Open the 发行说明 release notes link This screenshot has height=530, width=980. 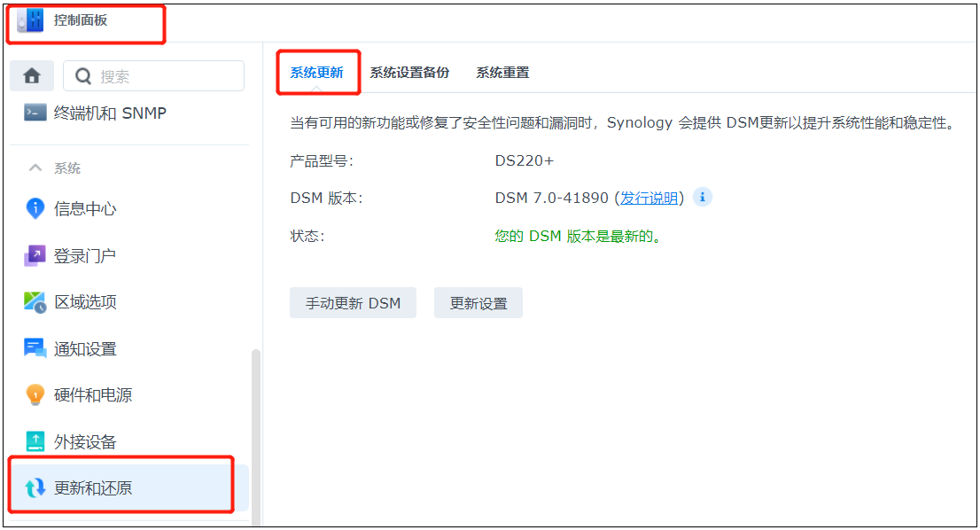[649, 199]
